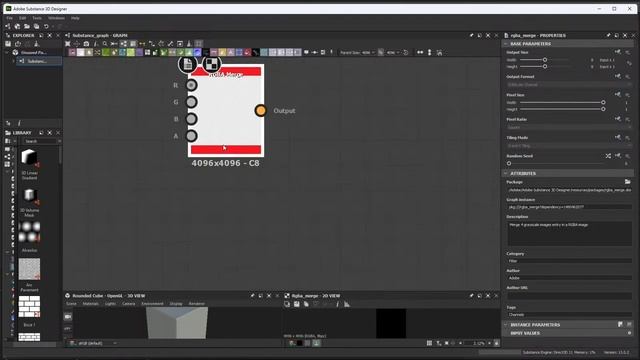Add the purple node from node bar

pos(139,52)
